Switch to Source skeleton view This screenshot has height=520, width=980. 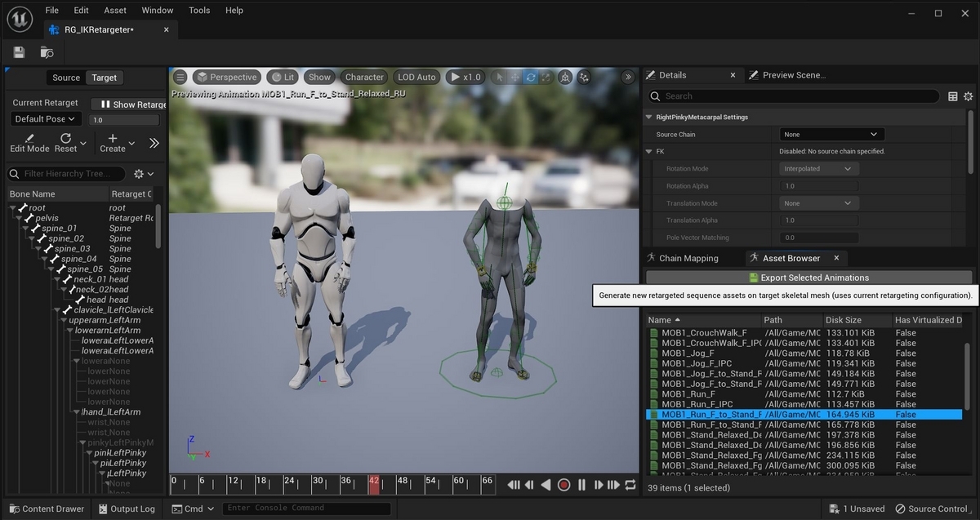[66, 78]
